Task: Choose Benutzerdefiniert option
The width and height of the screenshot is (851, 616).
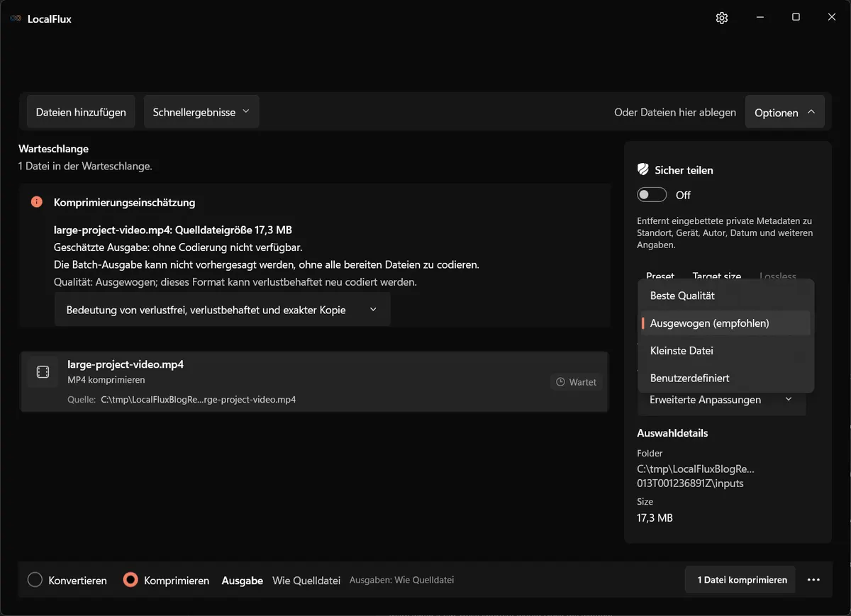Action: coord(726,379)
